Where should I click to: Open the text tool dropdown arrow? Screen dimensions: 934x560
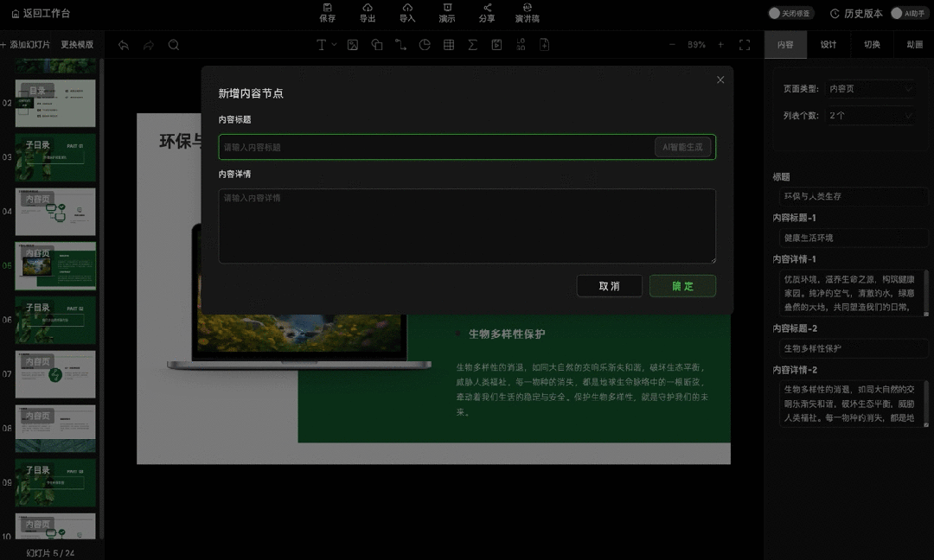335,44
